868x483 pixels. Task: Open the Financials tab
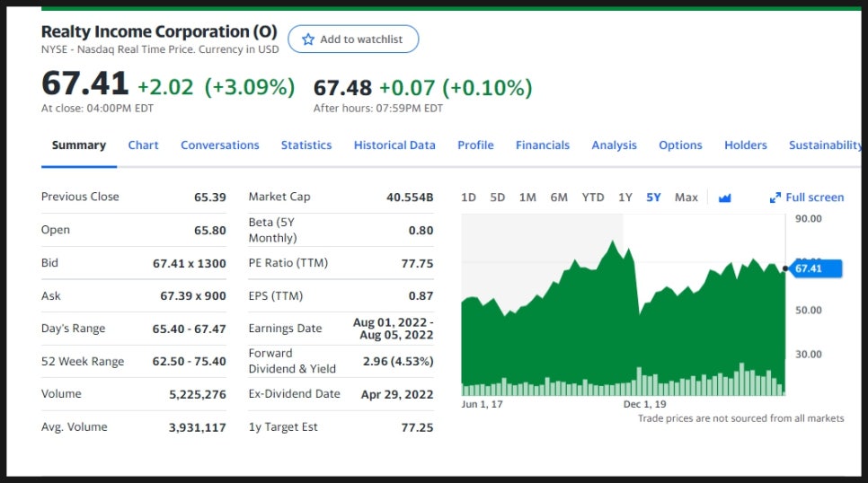tap(543, 145)
